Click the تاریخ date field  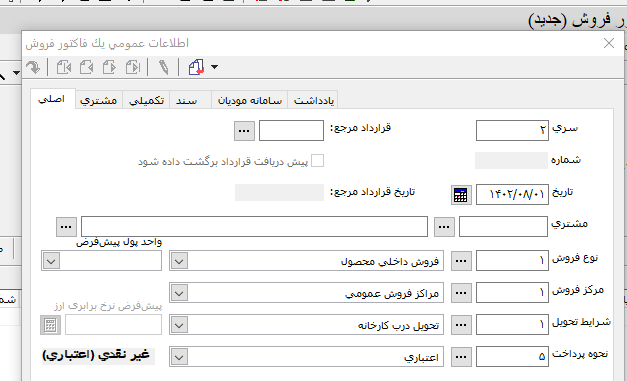click(512, 195)
